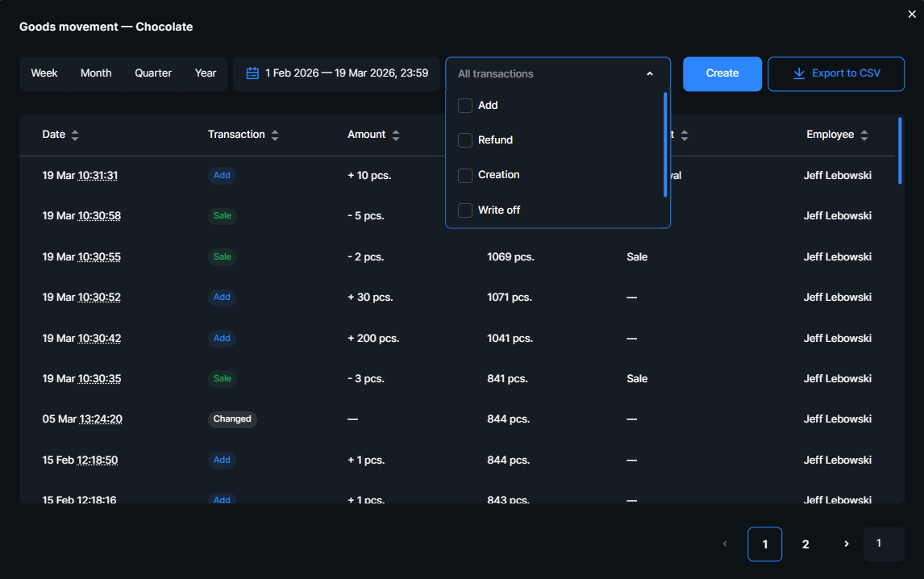Click Add tag on 15 Feb 12:18:50 row
The image size is (924, 579).
pyautogui.click(x=222, y=460)
